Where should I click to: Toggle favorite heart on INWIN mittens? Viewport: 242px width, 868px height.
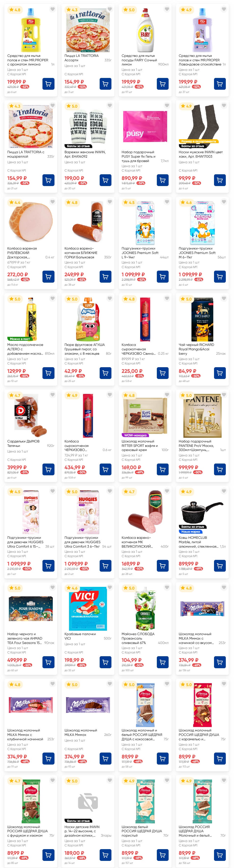pyautogui.click(x=110, y=105)
